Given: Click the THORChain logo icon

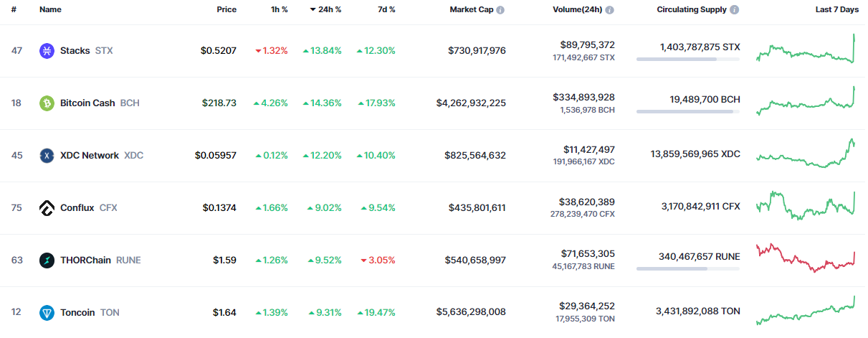Looking at the screenshot, I should coord(47,260).
